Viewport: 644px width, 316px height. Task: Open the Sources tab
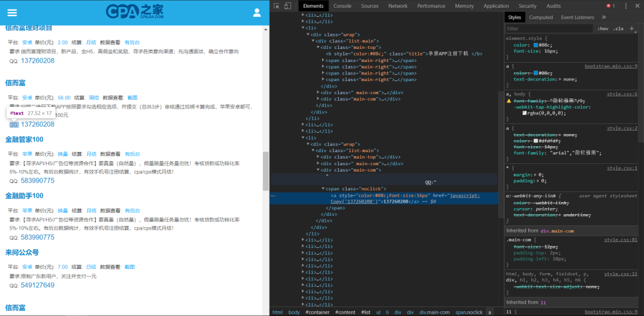(x=370, y=6)
